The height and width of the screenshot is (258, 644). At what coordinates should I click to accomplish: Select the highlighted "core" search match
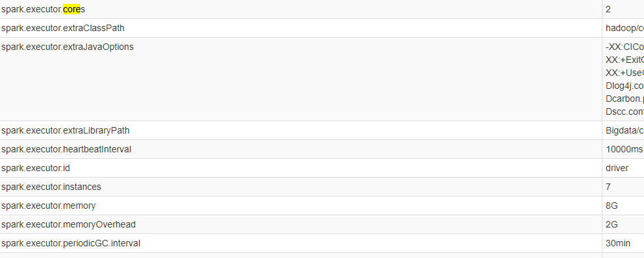click(72, 9)
